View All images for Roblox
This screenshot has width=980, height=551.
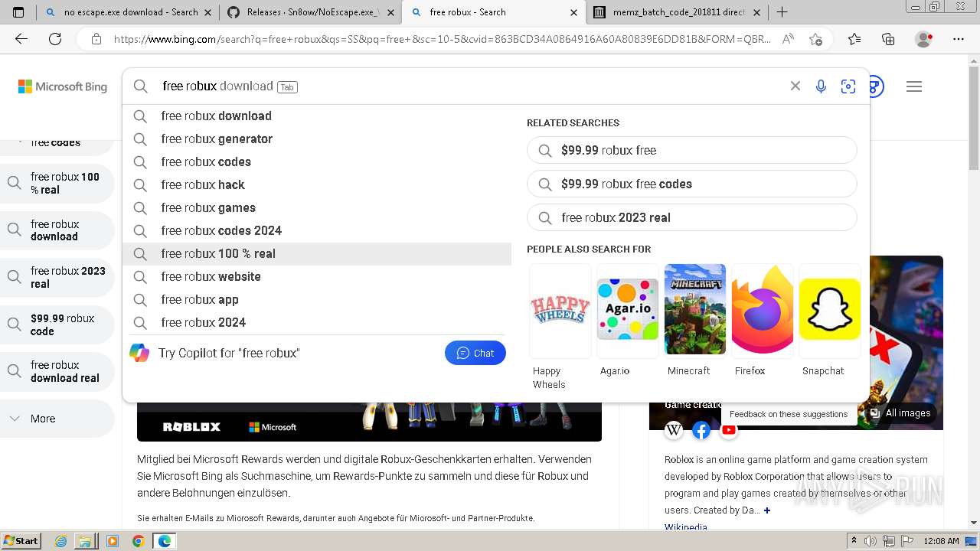click(901, 413)
